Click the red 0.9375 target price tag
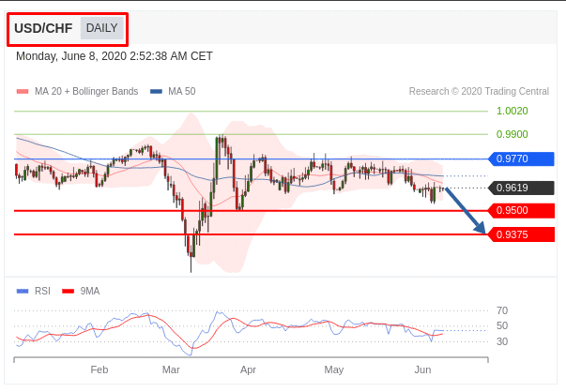566x392 pixels. pyautogui.click(x=521, y=234)
